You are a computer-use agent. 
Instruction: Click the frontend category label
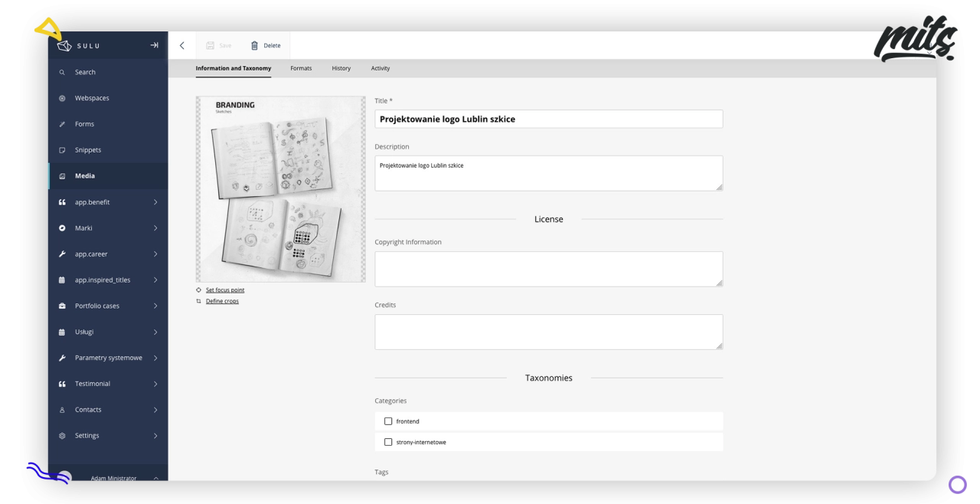(407, 421)
